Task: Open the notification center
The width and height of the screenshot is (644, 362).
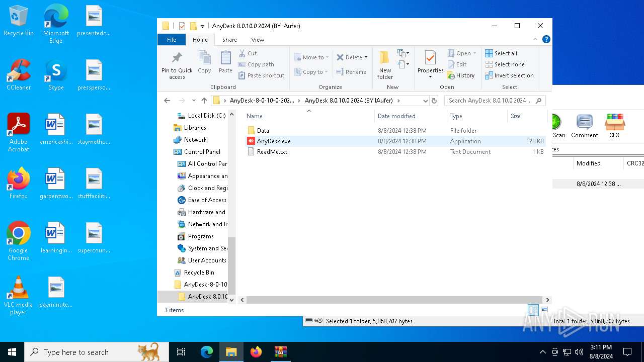Action: [x=627, y=352]
